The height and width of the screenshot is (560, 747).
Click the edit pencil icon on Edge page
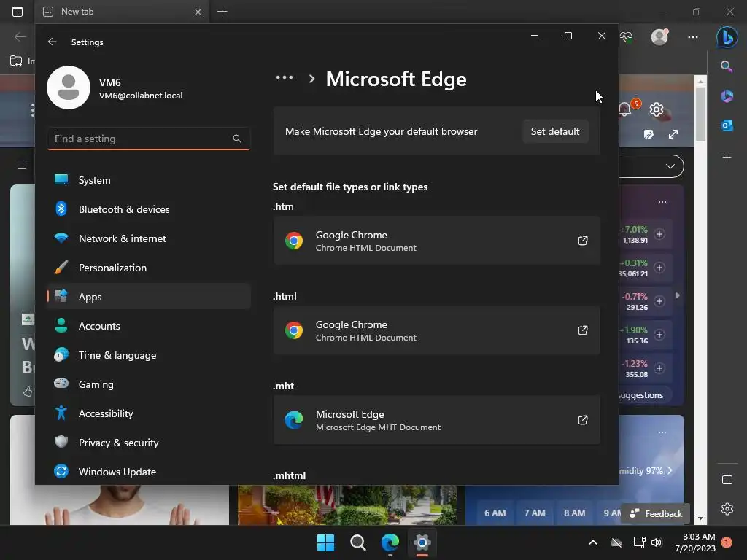click(x=649, y=134)
